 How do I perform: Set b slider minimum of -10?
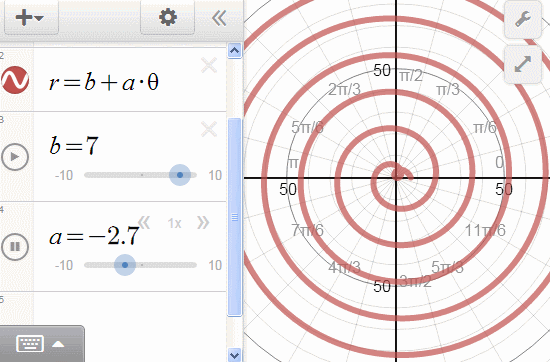64,175
